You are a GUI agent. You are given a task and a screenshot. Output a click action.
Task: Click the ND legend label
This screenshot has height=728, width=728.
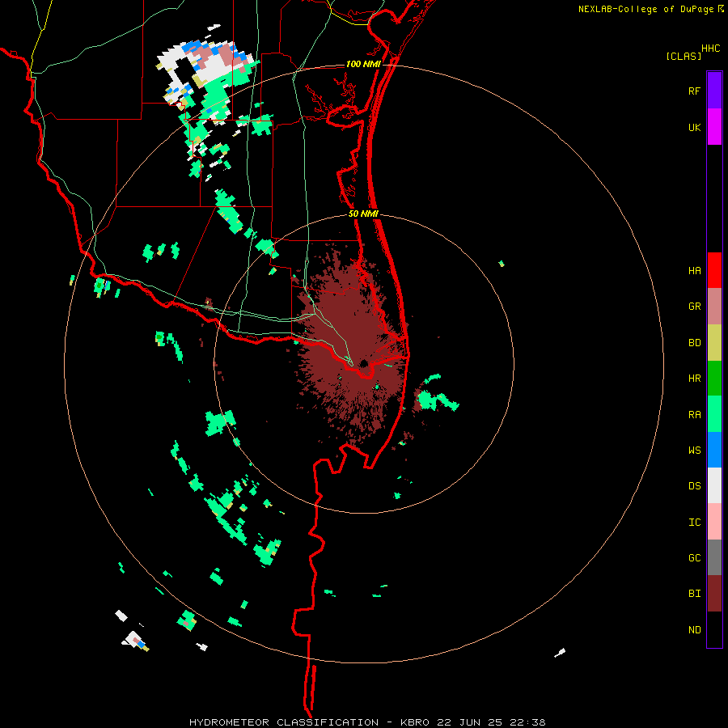point(694,629)
